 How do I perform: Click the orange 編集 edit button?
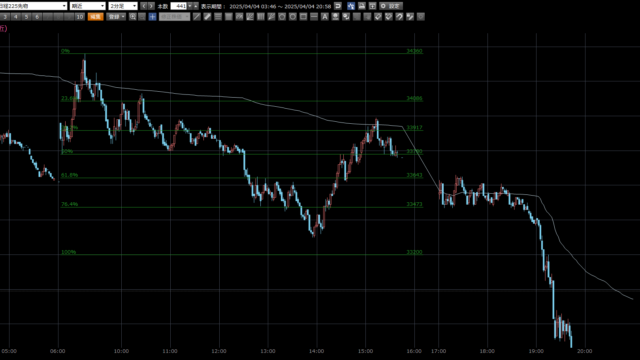click(x=96, y=17)
